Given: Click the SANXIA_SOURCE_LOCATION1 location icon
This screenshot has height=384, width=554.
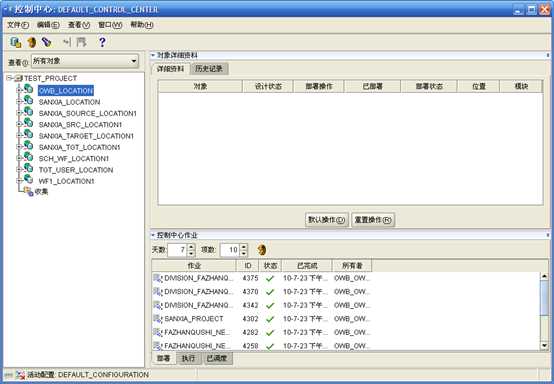Looking at the screenshot, I should [x=28, y=112].
